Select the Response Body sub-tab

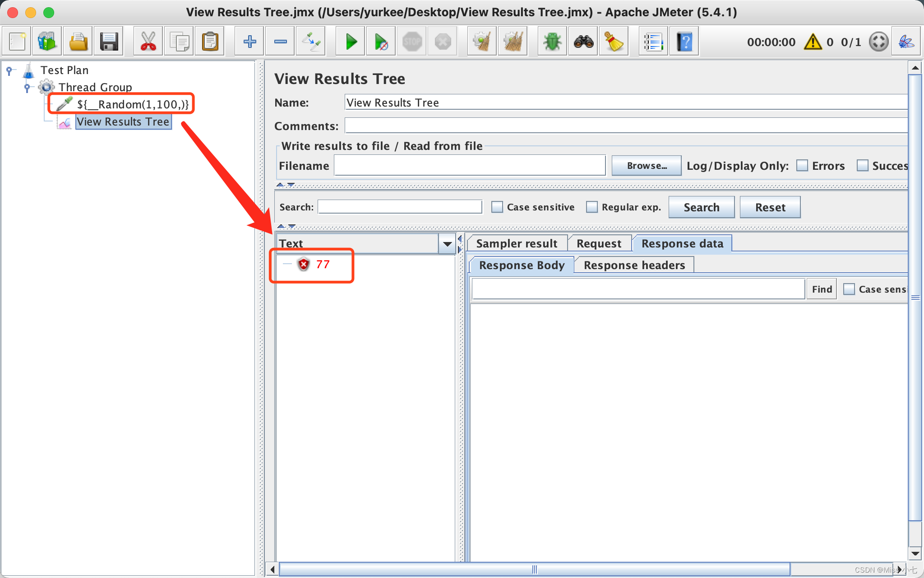point(522,265)
